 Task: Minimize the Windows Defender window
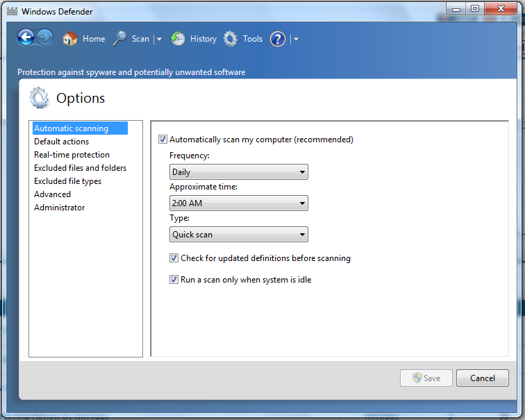pos(456,9)
